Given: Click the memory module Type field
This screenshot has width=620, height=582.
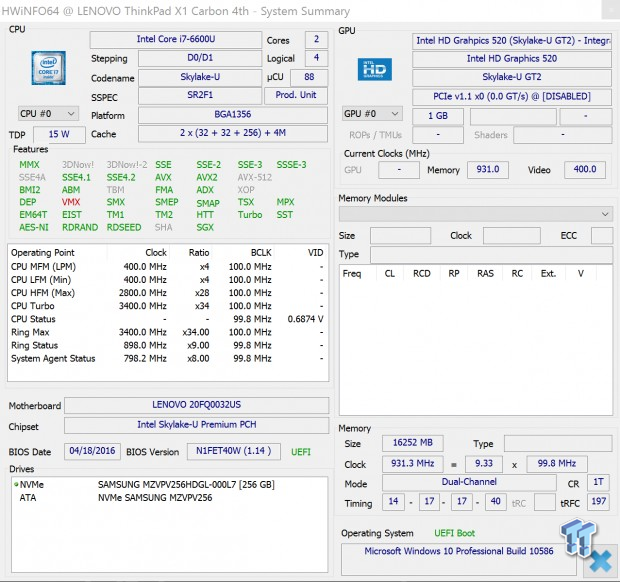Looking at the screenshot, I should [491, 255].
